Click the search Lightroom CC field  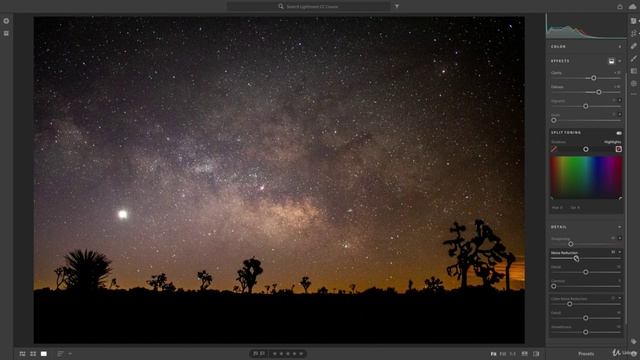[308, 7]
